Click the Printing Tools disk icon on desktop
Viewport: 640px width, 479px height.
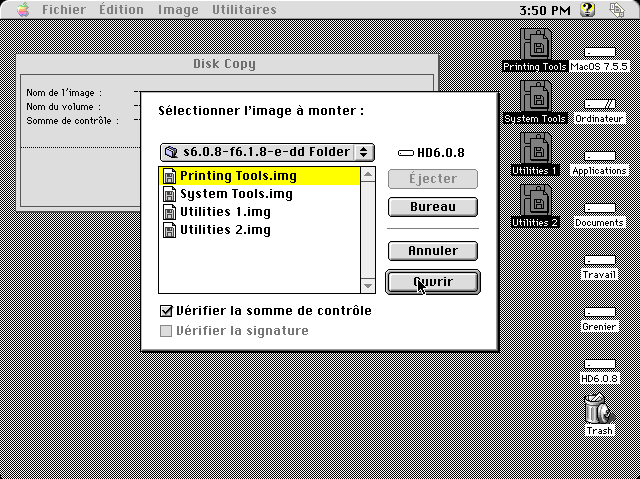[x=535, y=46]
